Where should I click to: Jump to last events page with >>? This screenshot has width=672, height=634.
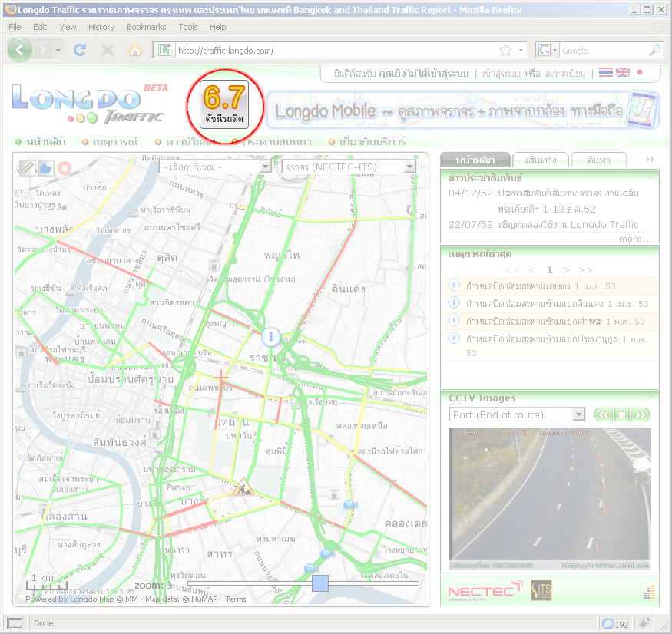(x=585, y=270)
